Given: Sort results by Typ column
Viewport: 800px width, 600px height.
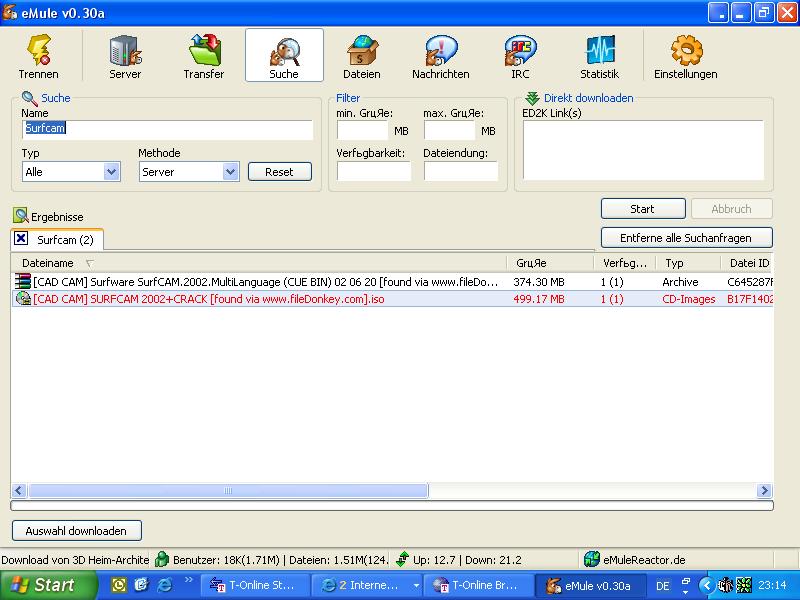Looking at the screenshot, I should coord(688,263).
